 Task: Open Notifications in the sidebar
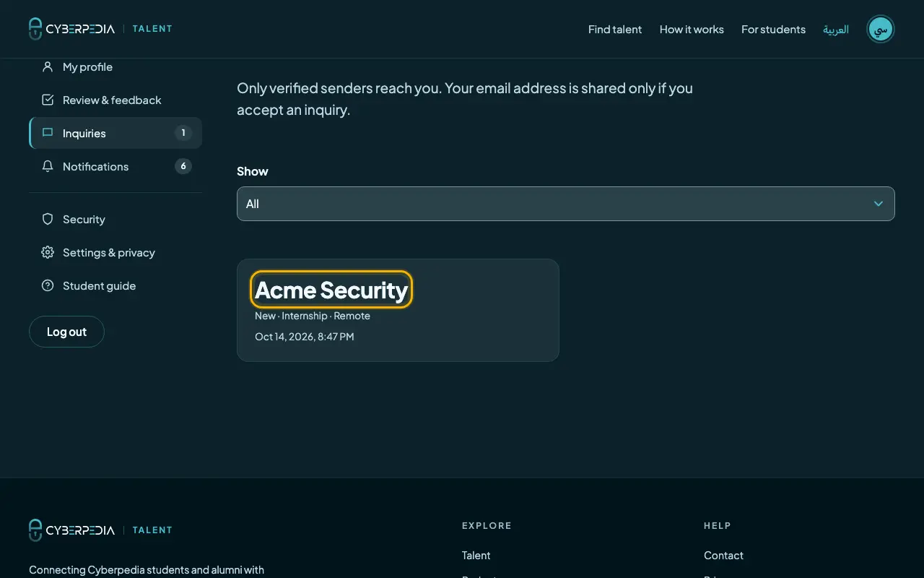[115, 166]
